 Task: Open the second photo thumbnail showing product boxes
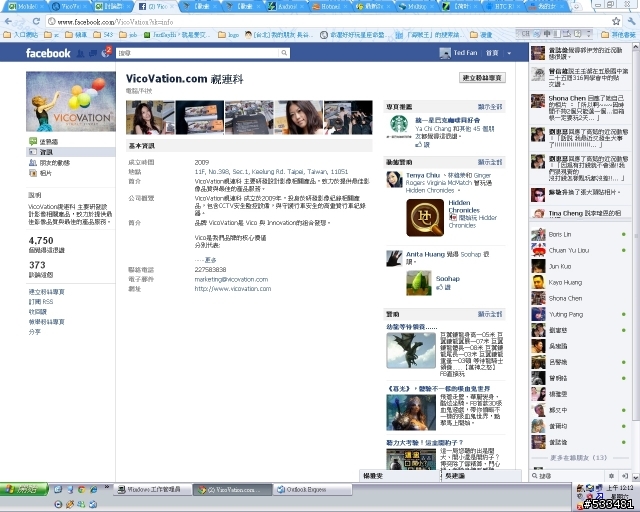200,117
